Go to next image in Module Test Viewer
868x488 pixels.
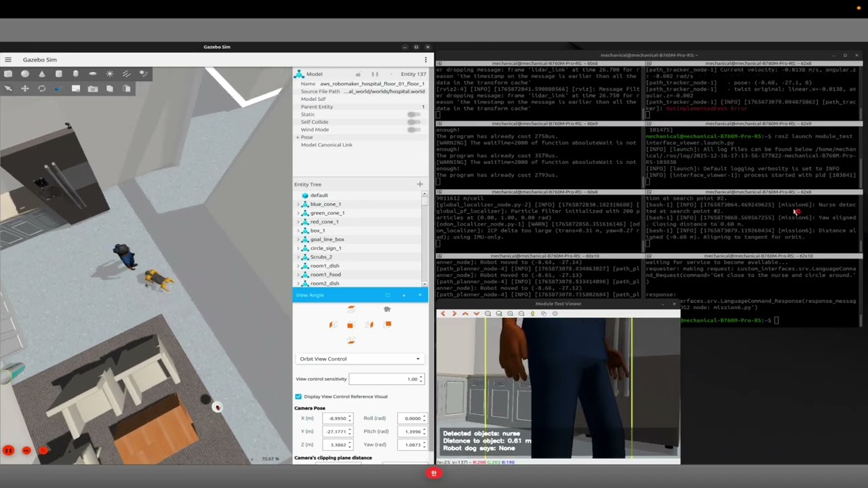point(454,313)
